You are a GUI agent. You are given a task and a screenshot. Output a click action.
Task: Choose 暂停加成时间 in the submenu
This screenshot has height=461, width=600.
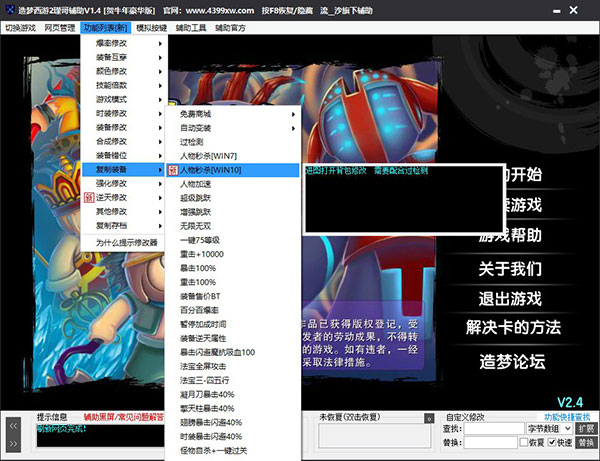click(233, 324)
